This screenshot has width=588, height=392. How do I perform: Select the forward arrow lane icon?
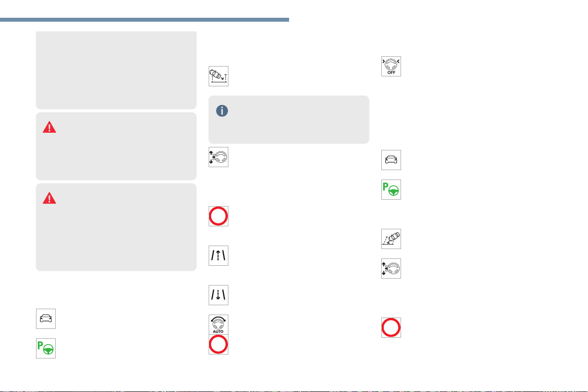219,256
